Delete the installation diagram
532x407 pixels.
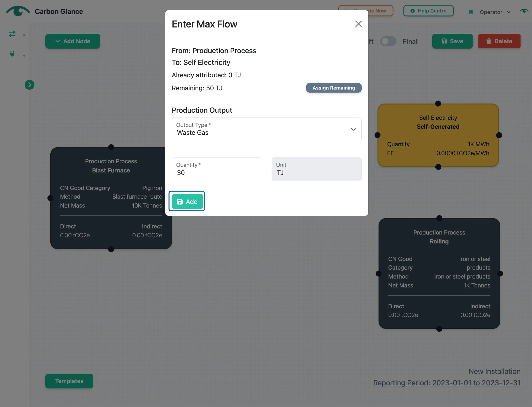[499, 41]
